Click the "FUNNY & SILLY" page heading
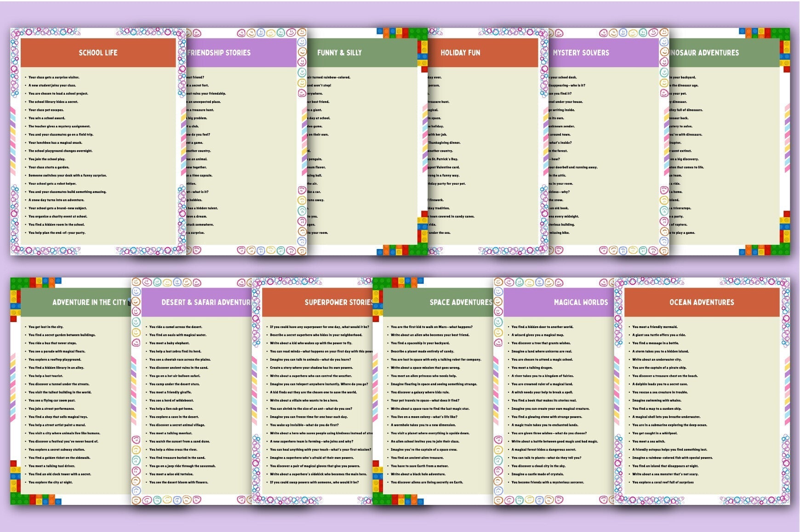 (339, 53)
